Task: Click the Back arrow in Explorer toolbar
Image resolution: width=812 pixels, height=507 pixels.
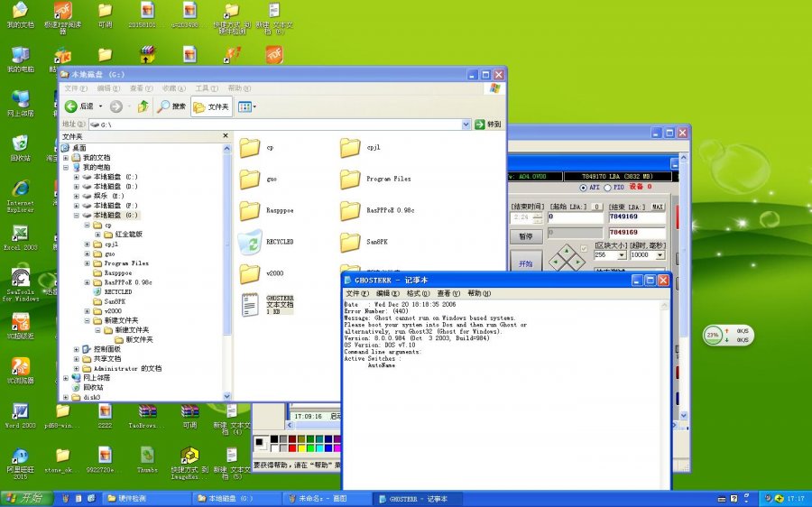Action: pos(72,106)
